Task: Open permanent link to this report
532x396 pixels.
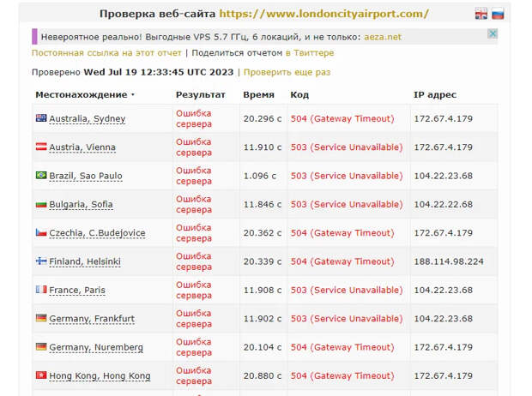Action: pyautogui.click(x=106, y=53)
